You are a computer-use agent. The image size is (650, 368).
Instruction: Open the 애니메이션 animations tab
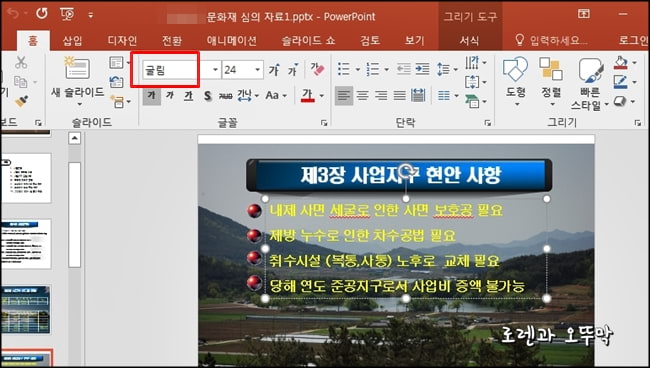(x=232, y=41)
